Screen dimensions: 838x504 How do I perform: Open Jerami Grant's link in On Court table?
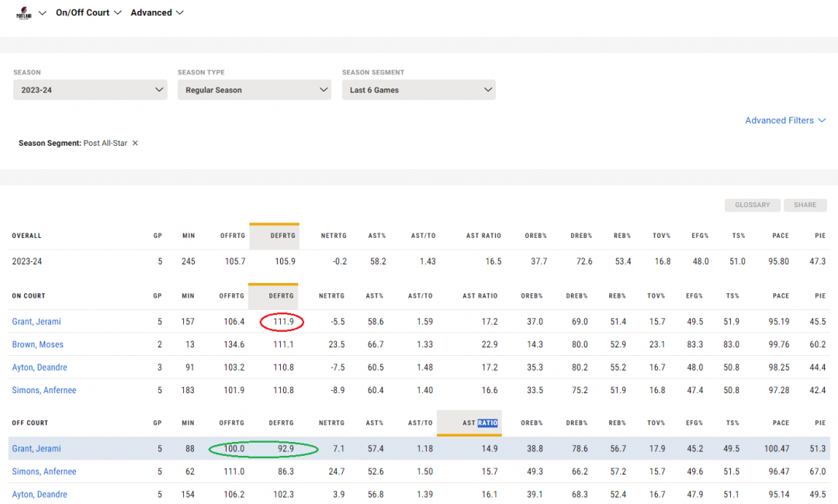coord(36,322)
